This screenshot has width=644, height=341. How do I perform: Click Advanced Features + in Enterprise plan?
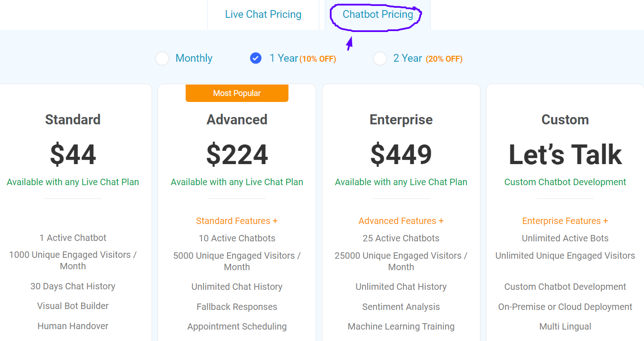(401, 221)
